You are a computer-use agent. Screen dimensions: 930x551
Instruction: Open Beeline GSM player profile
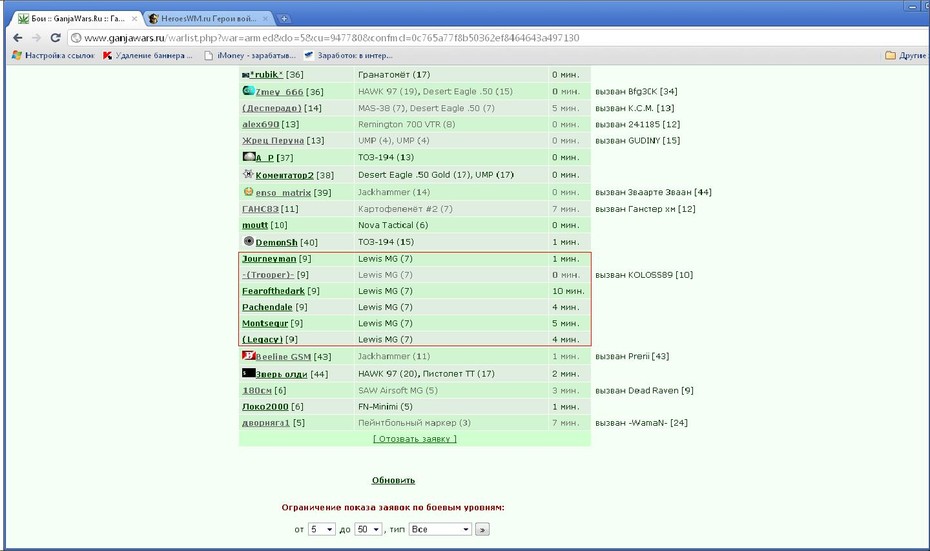283,356
